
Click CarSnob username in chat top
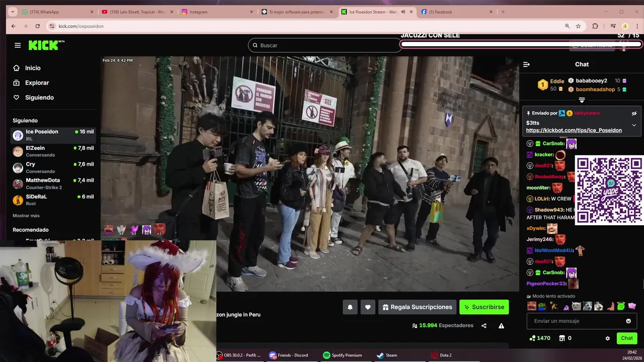[x=553, y=144]
